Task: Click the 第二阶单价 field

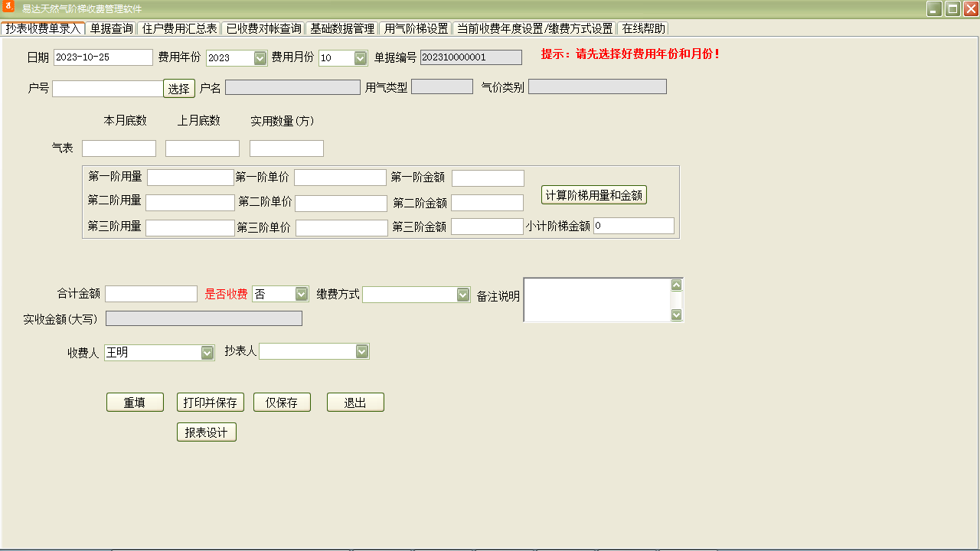Action: 341,204
